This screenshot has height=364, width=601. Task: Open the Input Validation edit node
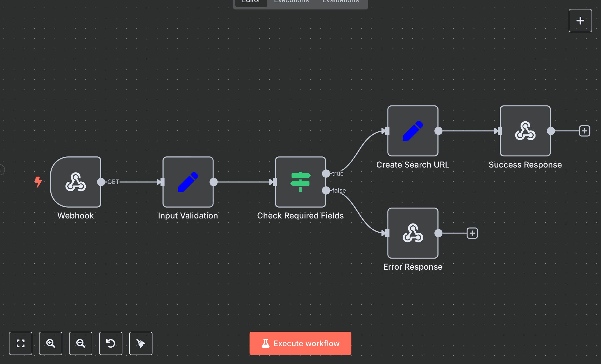[188, 182]
